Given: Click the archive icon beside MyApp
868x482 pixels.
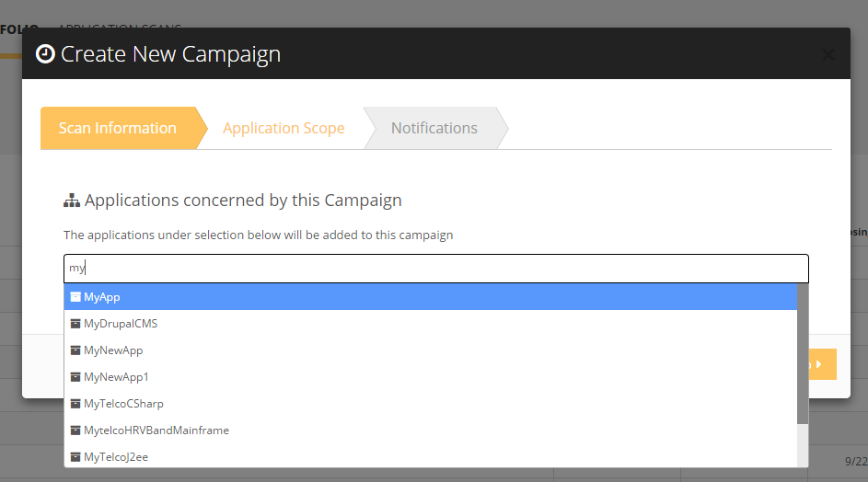Looking at the screenshot, I should pos(75,297).
